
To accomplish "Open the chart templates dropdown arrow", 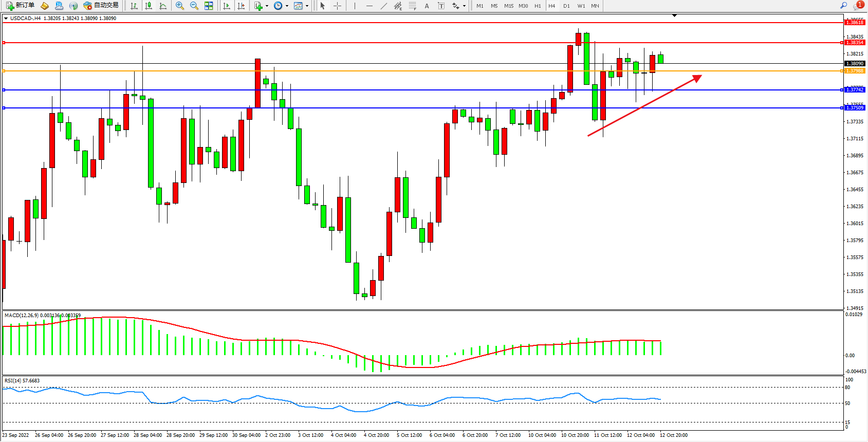I will pos(307,6).
